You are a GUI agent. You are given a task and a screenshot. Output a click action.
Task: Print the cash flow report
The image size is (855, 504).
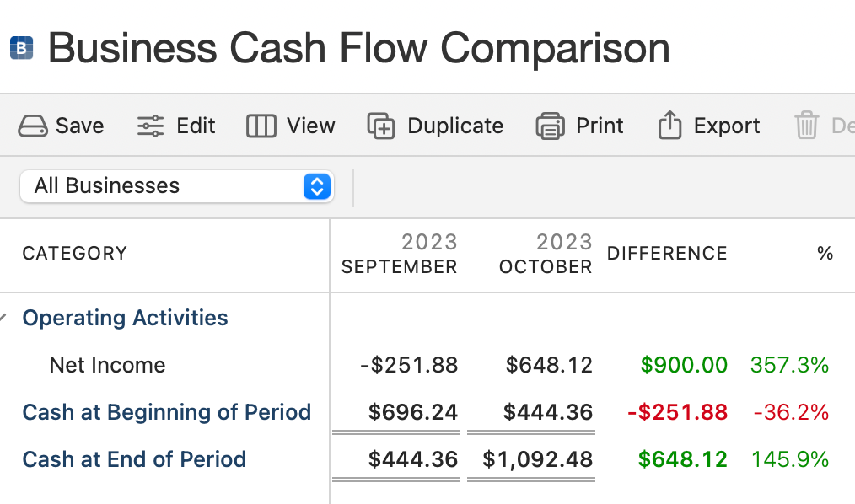tap(550, 126)
